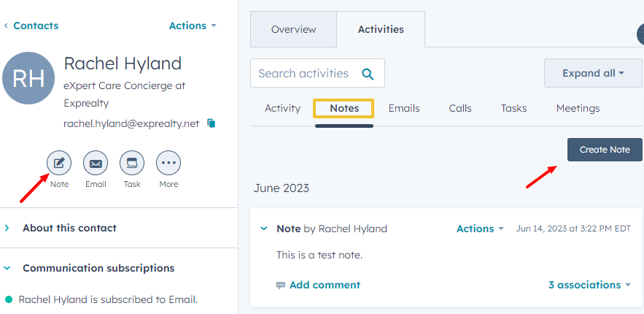
Task: Click the Note compose icon
Action: pos(59,164)
